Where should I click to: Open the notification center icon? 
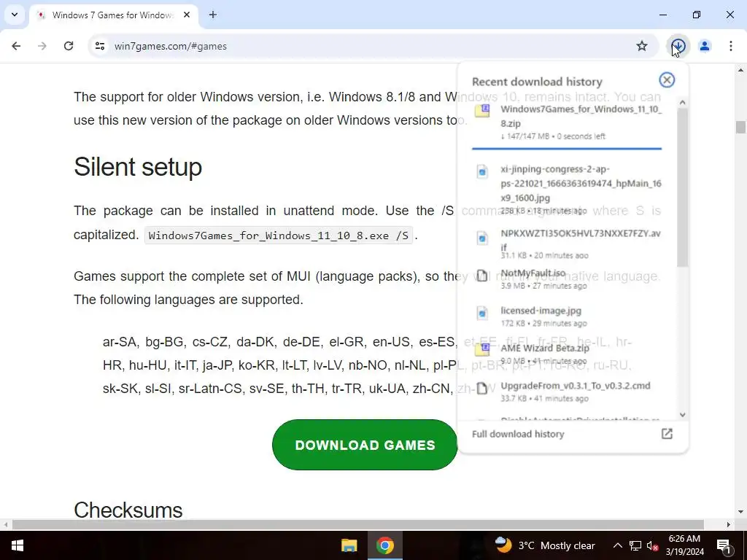pyautogui.click(x=724, y=545)
